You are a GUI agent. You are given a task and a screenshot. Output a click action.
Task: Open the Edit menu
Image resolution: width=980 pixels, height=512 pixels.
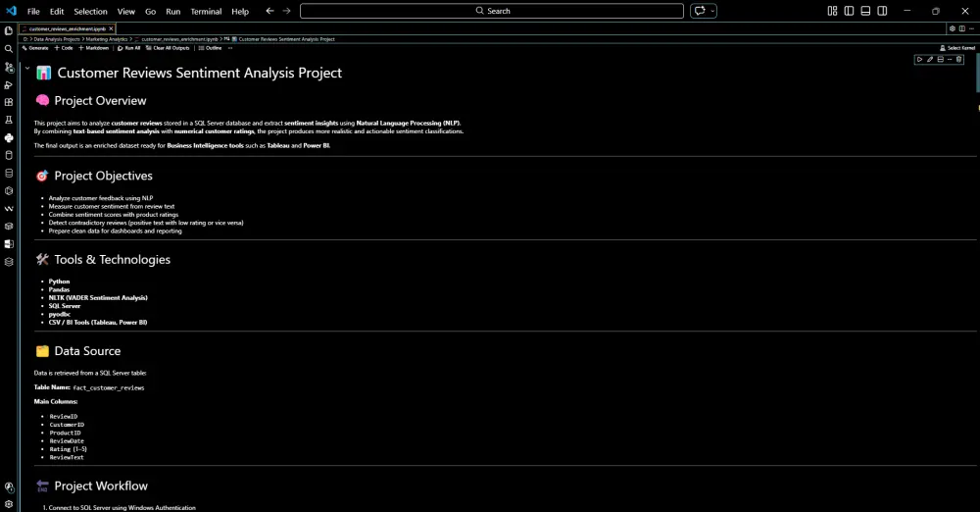[x=57, y=11]
